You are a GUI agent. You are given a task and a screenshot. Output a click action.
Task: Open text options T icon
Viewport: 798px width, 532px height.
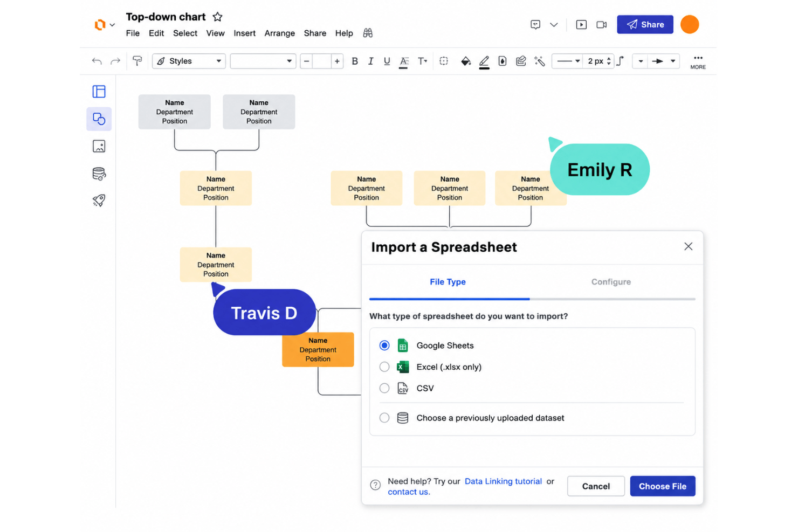422,61
